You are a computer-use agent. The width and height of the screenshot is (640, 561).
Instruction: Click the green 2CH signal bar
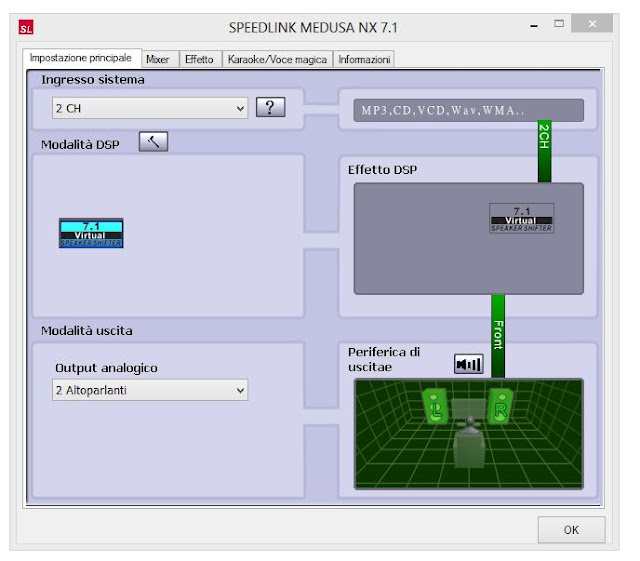544,151
